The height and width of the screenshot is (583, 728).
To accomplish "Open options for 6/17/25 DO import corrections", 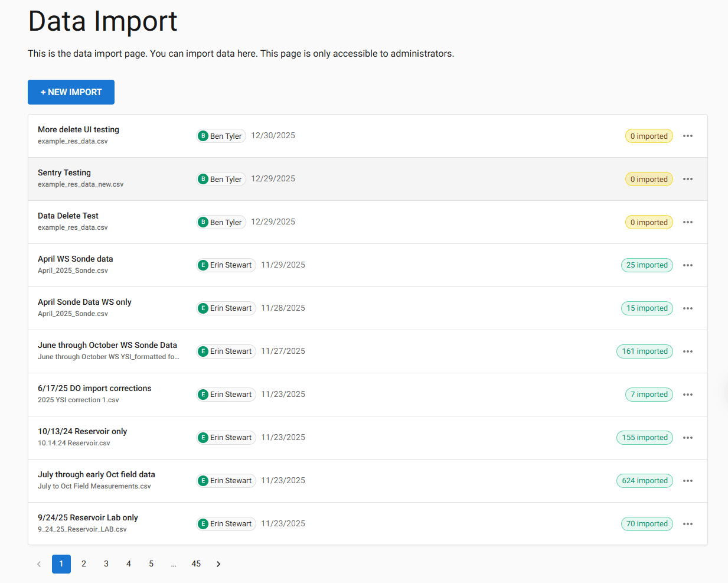I will [688, 395].
